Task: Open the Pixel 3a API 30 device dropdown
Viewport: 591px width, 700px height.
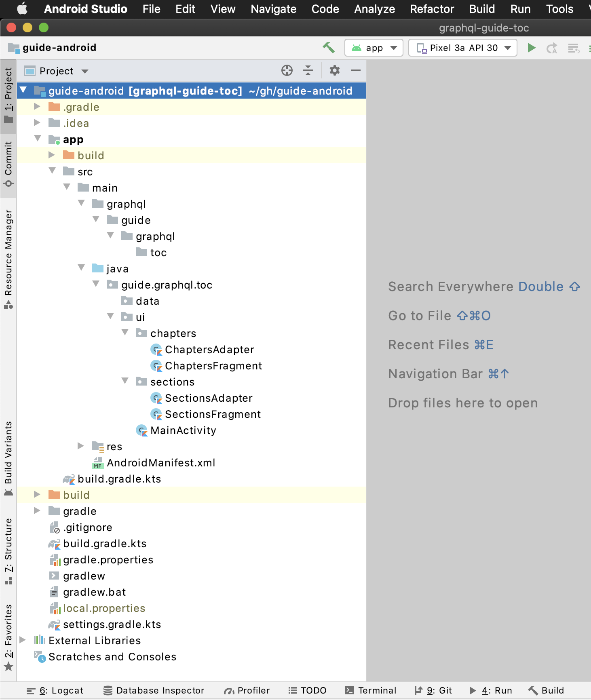Action: [x=463, y=48]
